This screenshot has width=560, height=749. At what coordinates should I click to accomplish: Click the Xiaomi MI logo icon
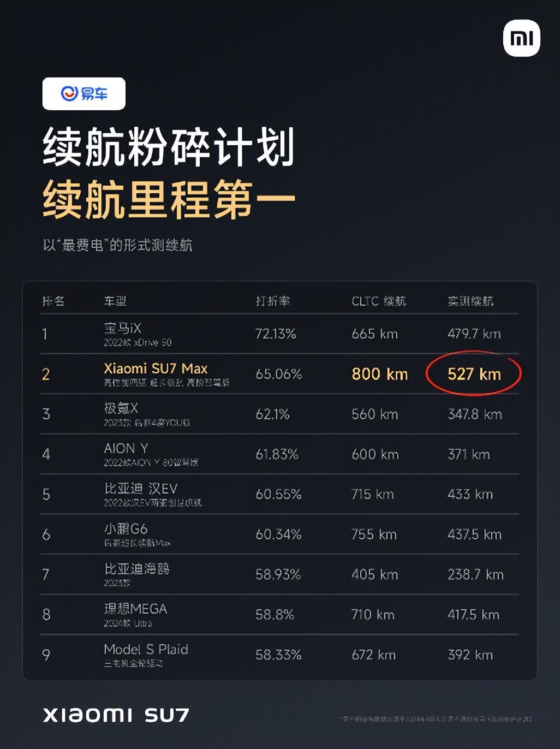521,38
